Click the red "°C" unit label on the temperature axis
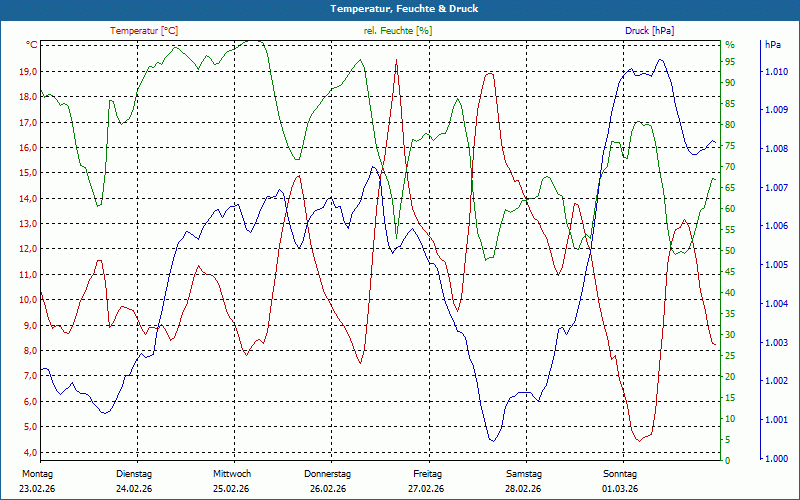 (31, 45)
